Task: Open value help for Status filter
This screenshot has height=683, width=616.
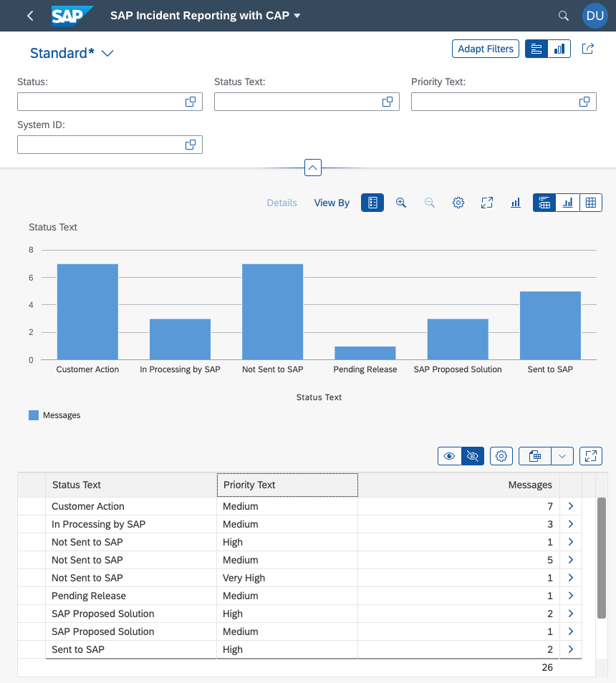Action: (191, 102)
